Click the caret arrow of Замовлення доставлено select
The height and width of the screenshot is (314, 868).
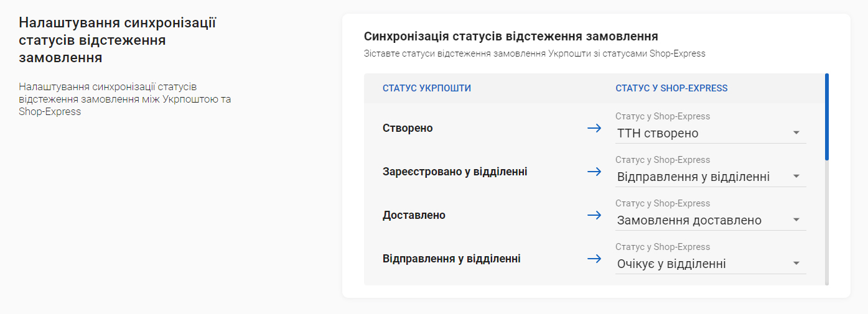pos(796,220)
